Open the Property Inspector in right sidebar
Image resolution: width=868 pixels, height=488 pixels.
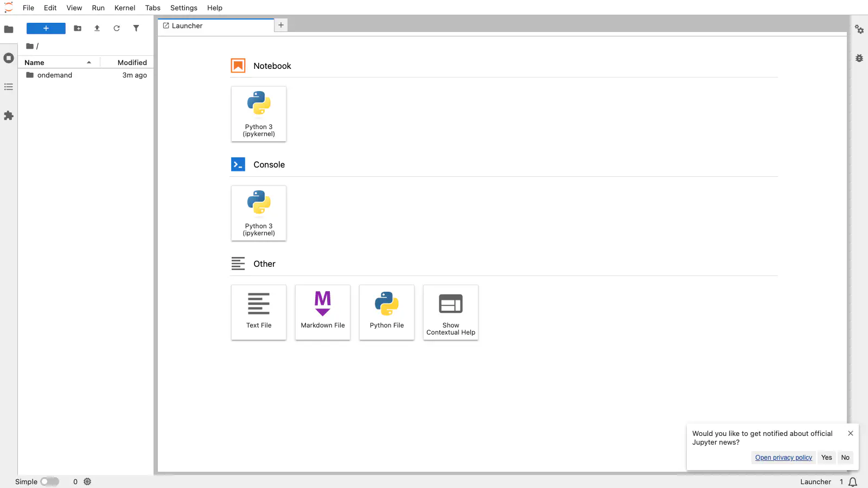(x=859, y=29)
